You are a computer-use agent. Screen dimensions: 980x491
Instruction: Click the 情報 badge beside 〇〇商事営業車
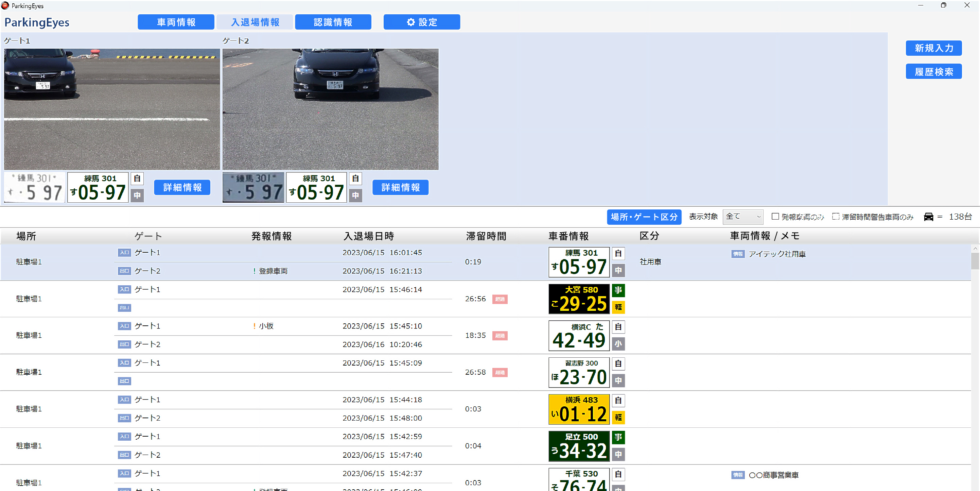(738, 475)
